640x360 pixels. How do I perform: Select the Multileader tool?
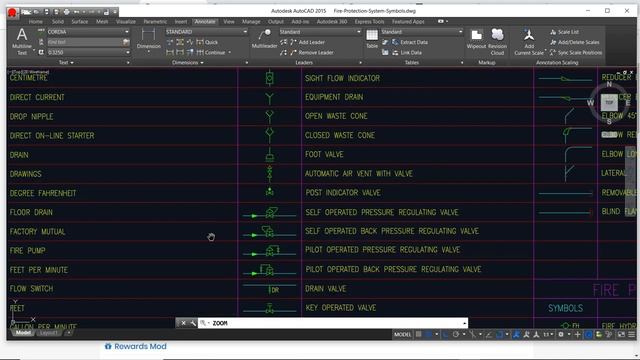pos(264,39)
